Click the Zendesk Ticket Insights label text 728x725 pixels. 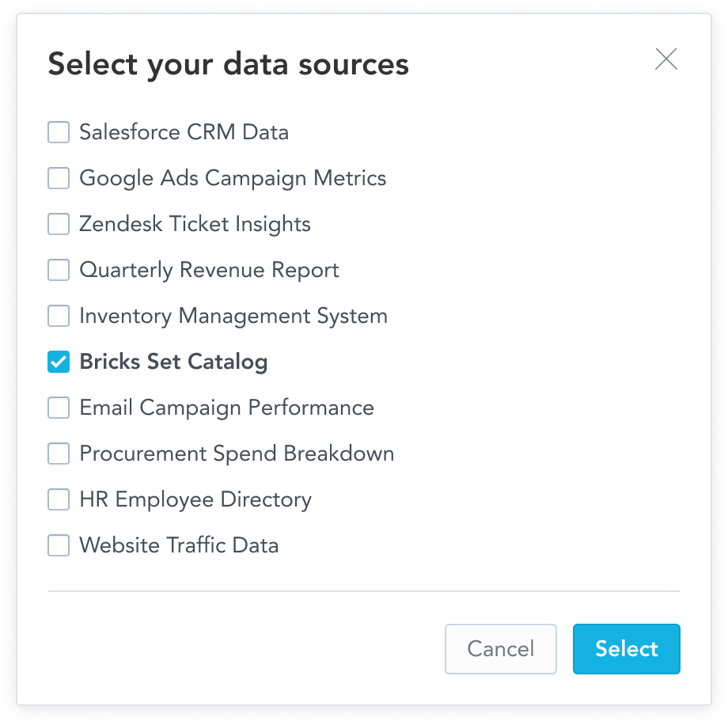pyautogui.click(x=194, y=224)
